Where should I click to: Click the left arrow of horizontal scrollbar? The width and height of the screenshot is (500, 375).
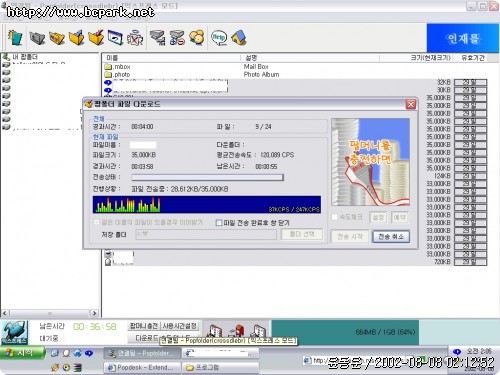pos(5,313)
